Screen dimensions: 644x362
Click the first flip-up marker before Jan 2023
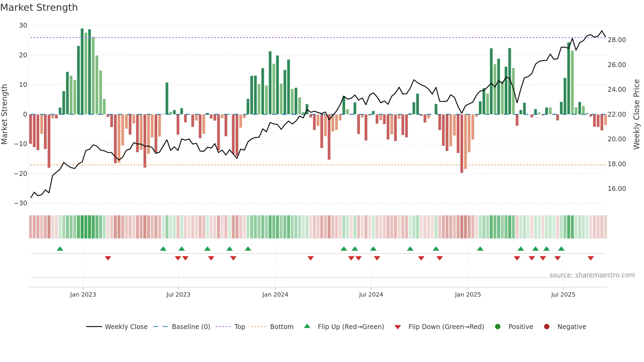click(x=60, y=249)
